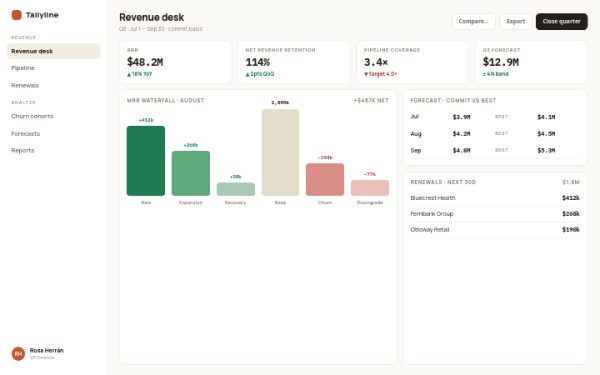Open Rosa Herrán's RH avatar
Image resolution: width=600 pixels, height=375 pixels.
coord(18,354)
